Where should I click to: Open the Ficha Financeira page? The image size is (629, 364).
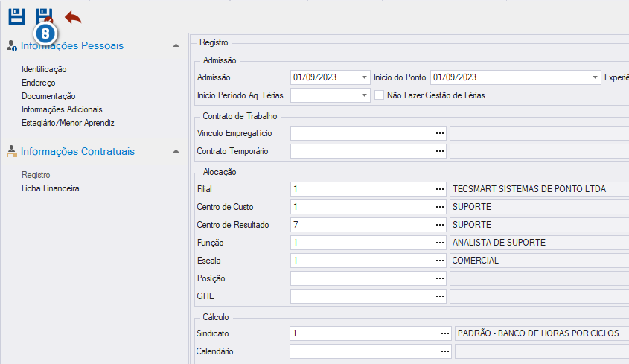(50, 188)
